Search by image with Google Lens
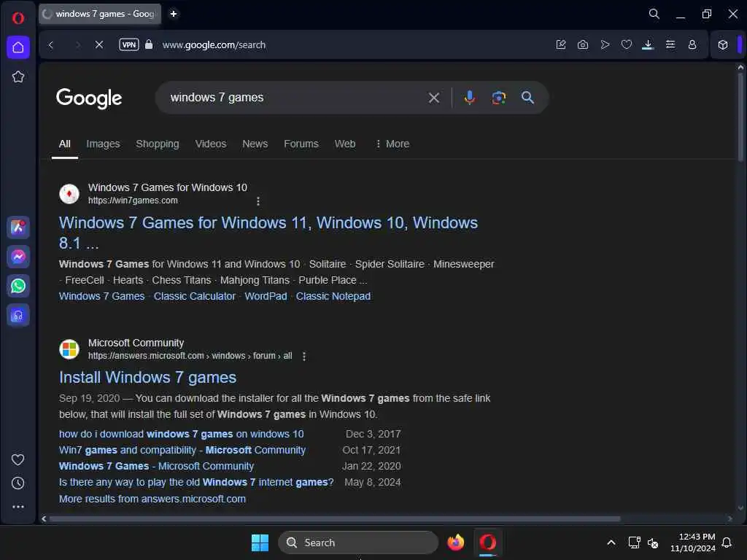The width and height of the screenshot is (747, 560). coord(498,98)
